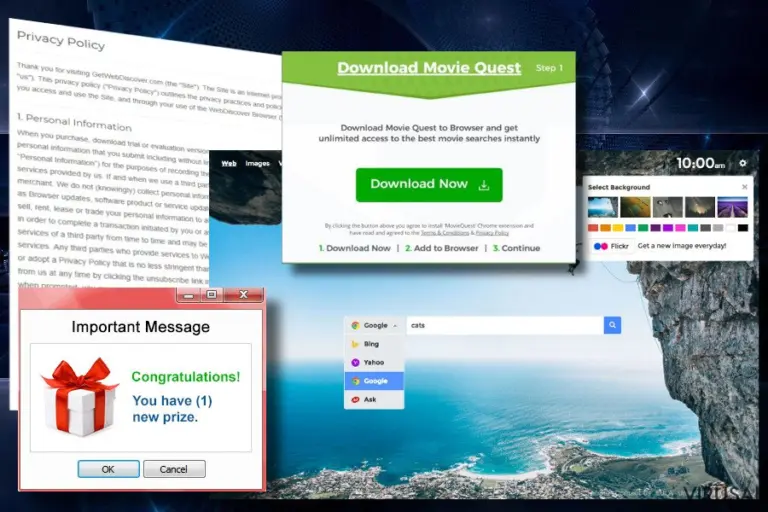Screen dimensions: 768x512
Task: Select Bing from the engine list
Action: [x=374, y=344]
